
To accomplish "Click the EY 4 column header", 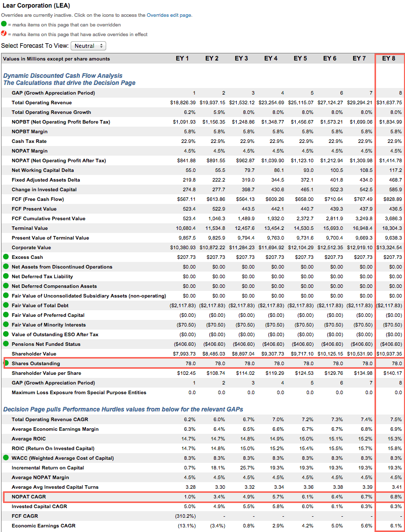I will 270,58.
